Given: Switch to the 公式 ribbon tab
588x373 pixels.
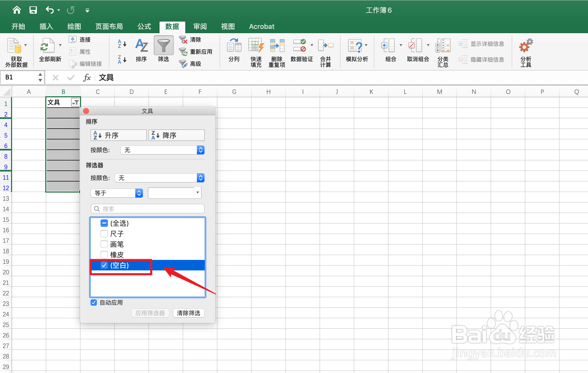Looking at the screenshot, I should [x=144, y=27].
